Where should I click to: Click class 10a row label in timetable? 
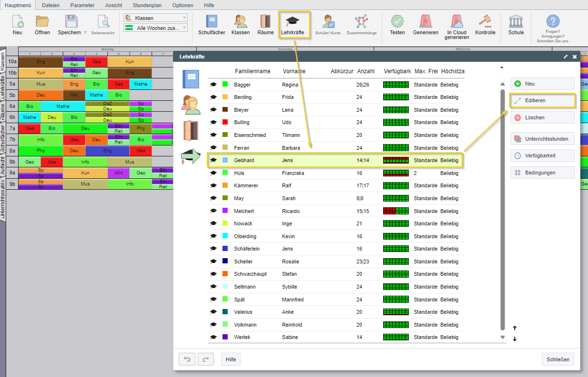point(12,62)
